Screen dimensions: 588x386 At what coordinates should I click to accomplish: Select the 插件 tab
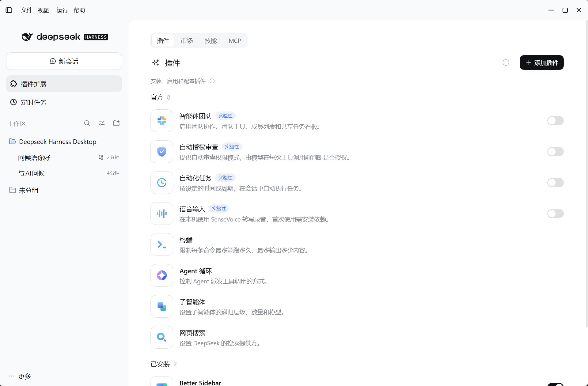[x=163, y=40]
